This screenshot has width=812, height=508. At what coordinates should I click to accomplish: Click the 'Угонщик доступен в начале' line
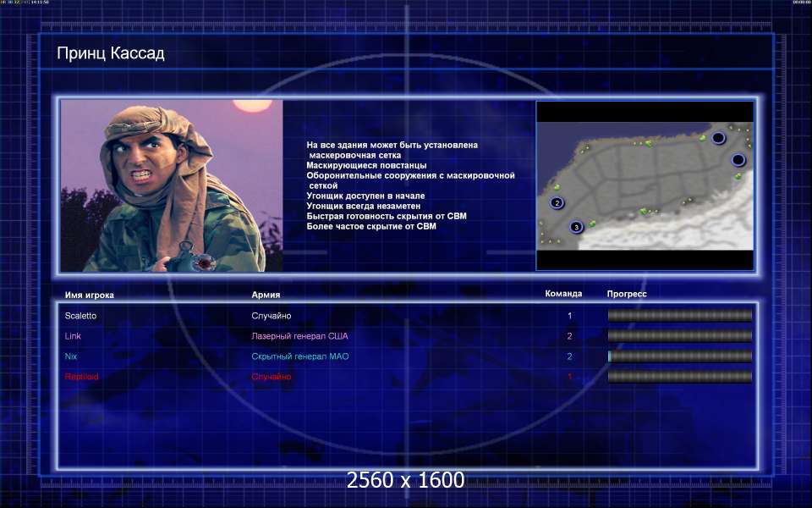[365, 196]
